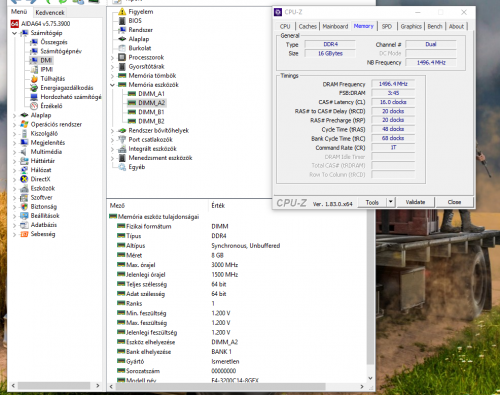The height and width of the screenshot is (395, 500).
Task: Select the DIMM_B2 tree entry
Action: click(x=151, y=121)
